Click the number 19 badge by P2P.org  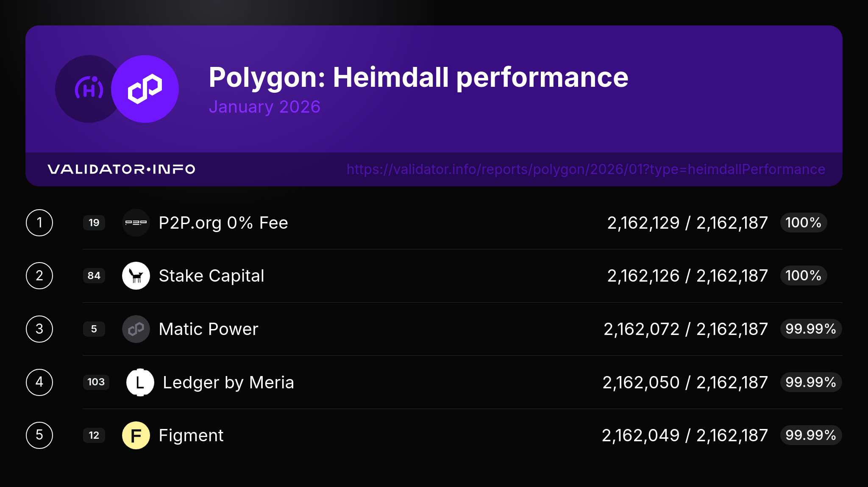point(94,223)
